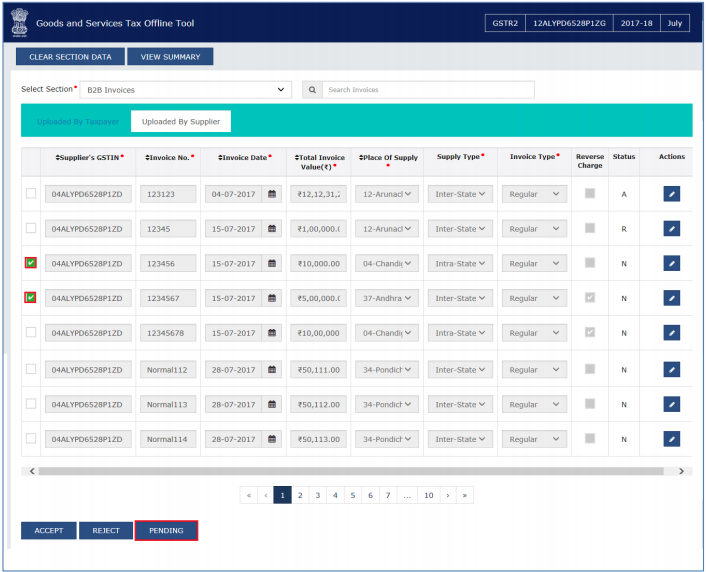Click invoice number field 123456

[168, 263]
